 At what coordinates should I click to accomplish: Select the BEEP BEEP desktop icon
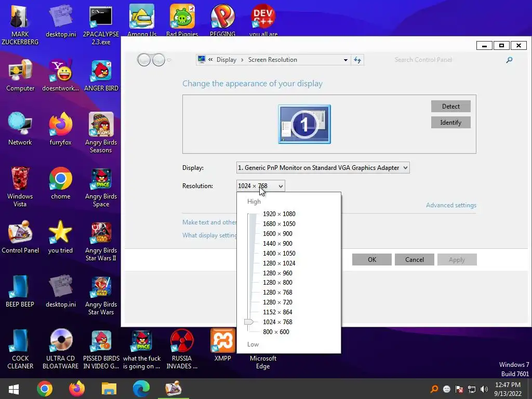click(x=20, y=291)
